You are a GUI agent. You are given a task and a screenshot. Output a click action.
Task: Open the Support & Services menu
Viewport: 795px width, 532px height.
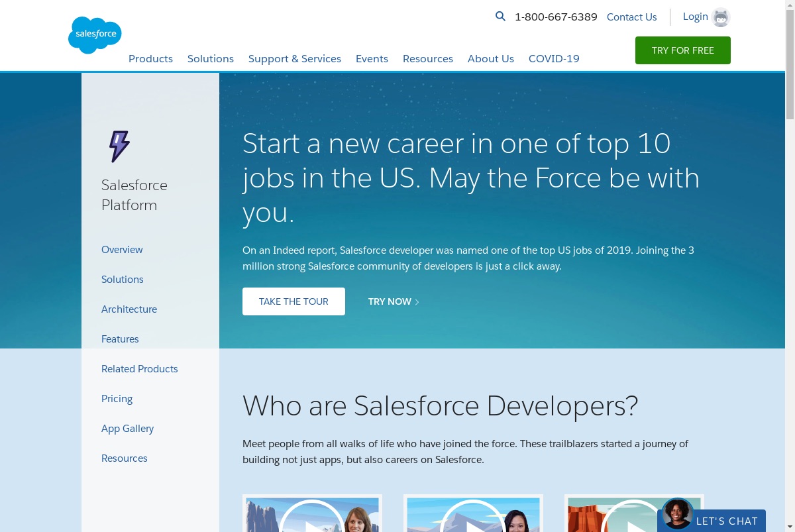coord(295,58)
